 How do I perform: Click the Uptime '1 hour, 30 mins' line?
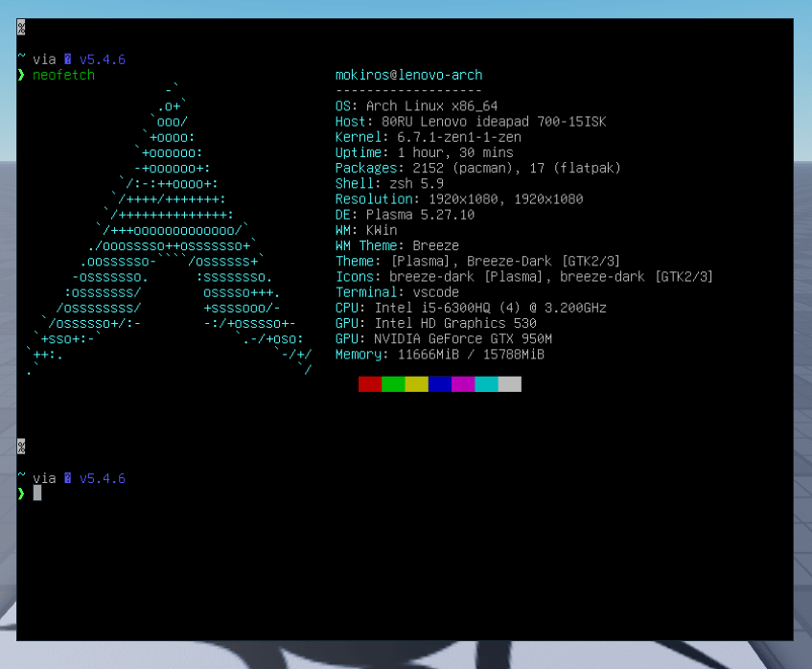pos(424,152)
